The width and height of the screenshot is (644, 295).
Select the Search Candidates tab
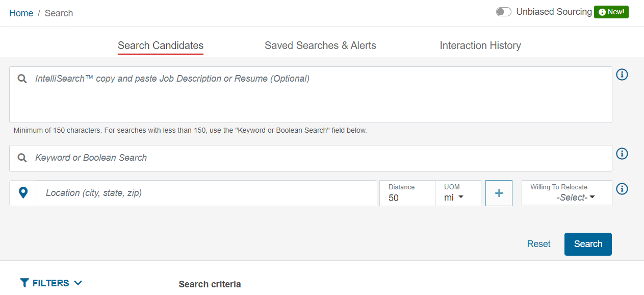tap(161, 45)
